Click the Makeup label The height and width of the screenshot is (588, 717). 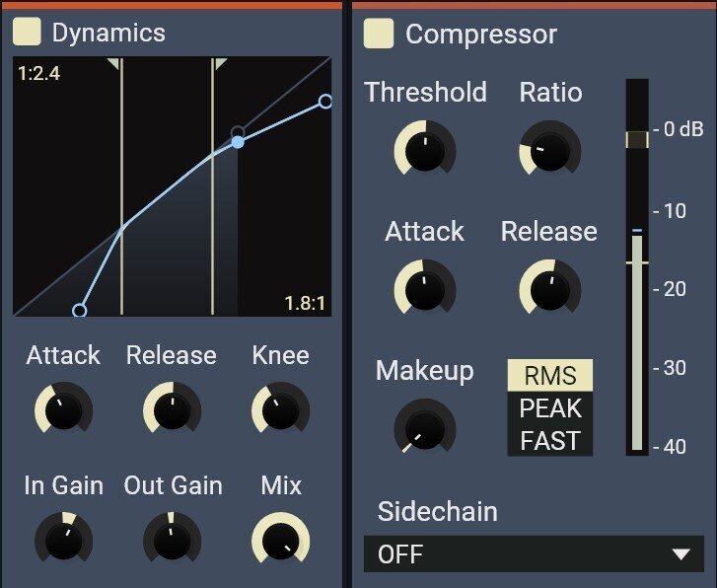pyautogui.click(x=424, y=371)
